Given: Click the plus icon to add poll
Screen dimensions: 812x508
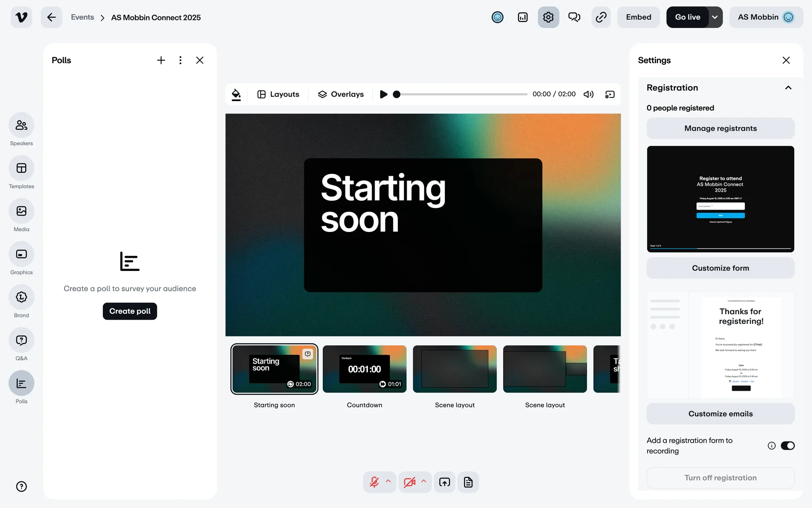Looking at the screenshot, I should click(x=161, y=60).
